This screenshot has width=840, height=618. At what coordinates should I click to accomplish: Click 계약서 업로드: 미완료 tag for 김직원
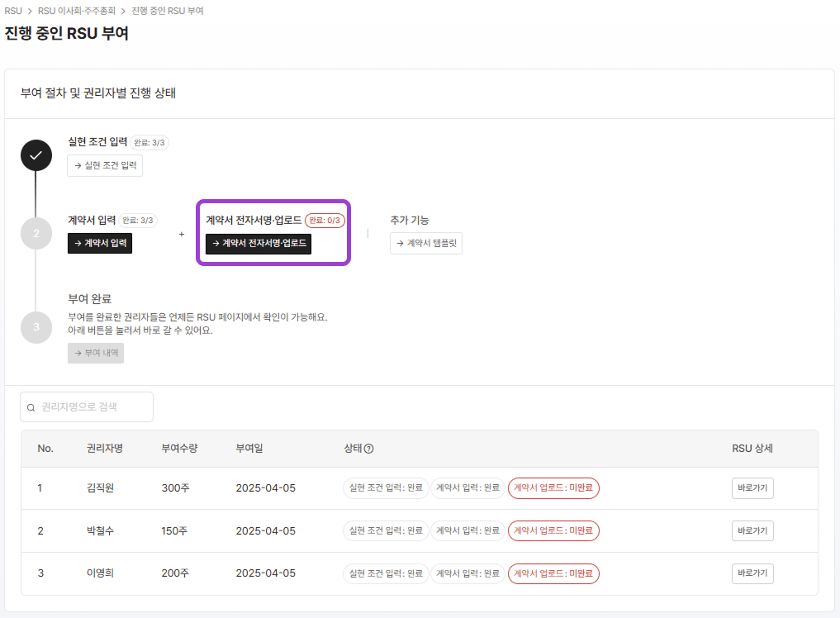(553, 487)
